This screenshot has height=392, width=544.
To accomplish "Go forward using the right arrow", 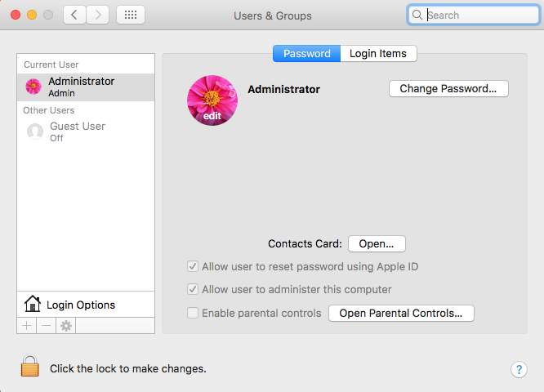I will [98, 15].
